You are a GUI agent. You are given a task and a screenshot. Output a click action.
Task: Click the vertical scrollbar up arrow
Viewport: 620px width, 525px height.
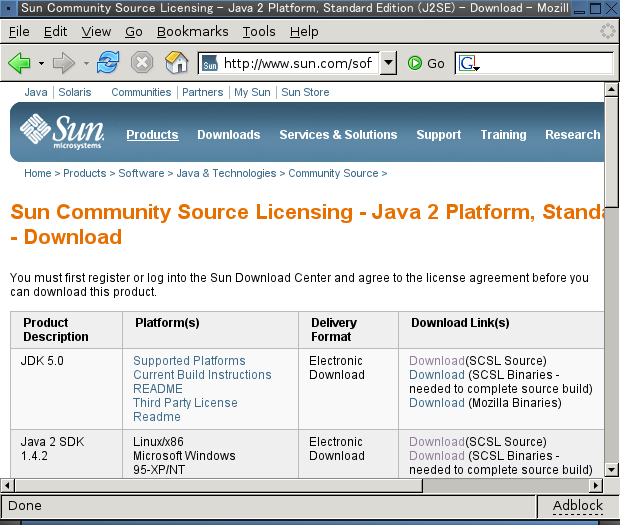point(611,90)
